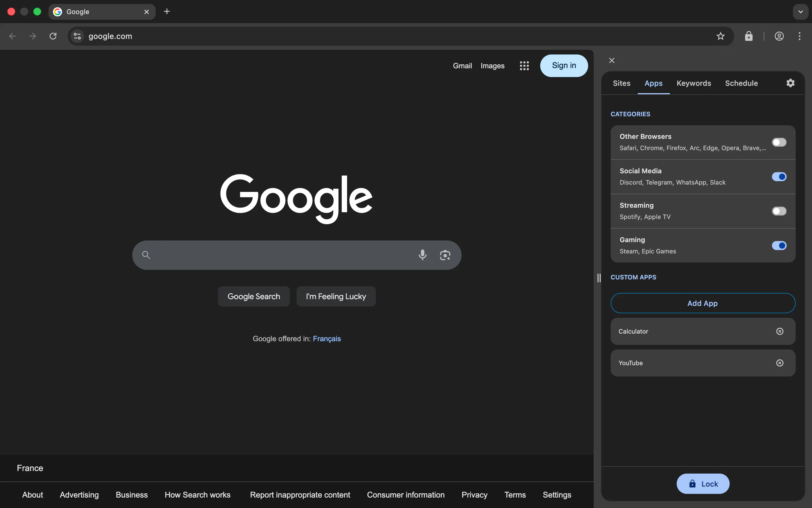Select the Google browser tab

(102, 12)
